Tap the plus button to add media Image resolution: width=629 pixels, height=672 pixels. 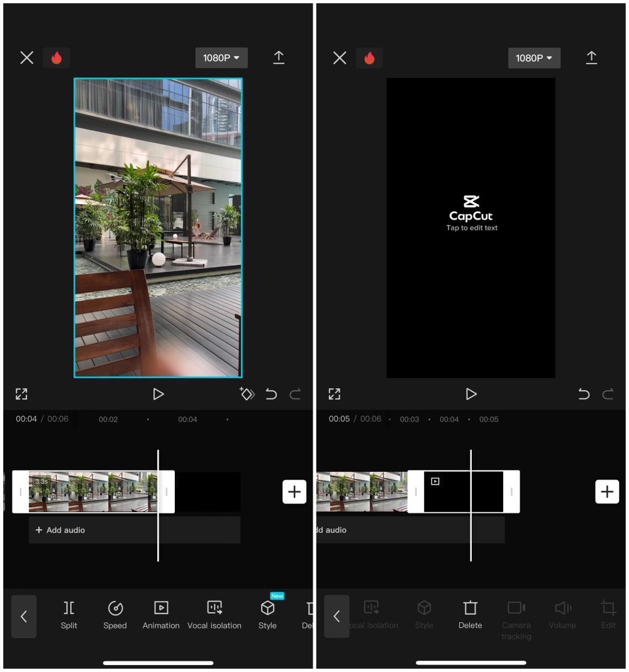click(x=294, y=491)
